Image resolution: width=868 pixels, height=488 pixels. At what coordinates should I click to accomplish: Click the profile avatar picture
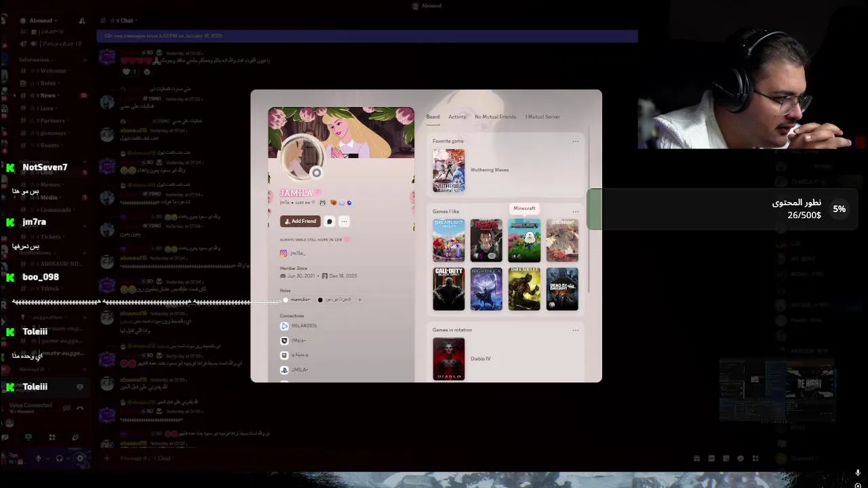(302, 157)
